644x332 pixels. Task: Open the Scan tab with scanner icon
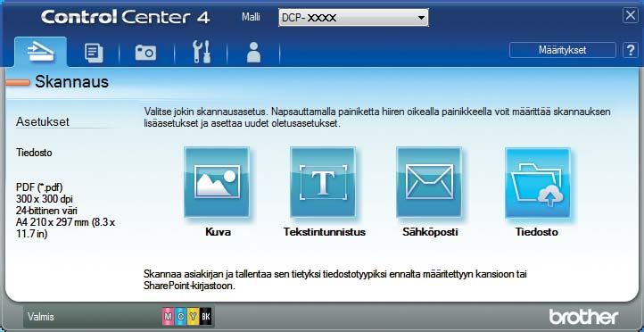click(x=40, y=52)
